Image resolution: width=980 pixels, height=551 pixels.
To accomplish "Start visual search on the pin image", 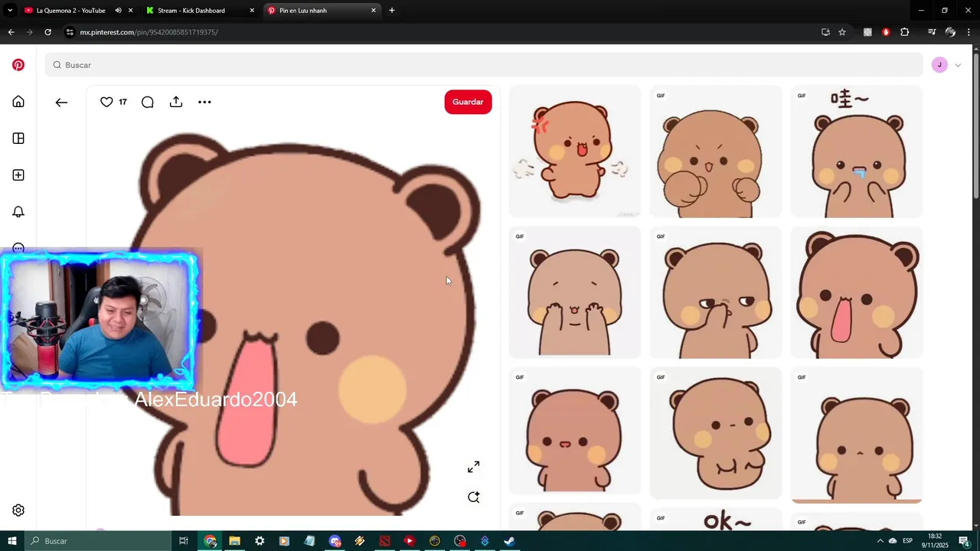I will (x=474, y=497).
